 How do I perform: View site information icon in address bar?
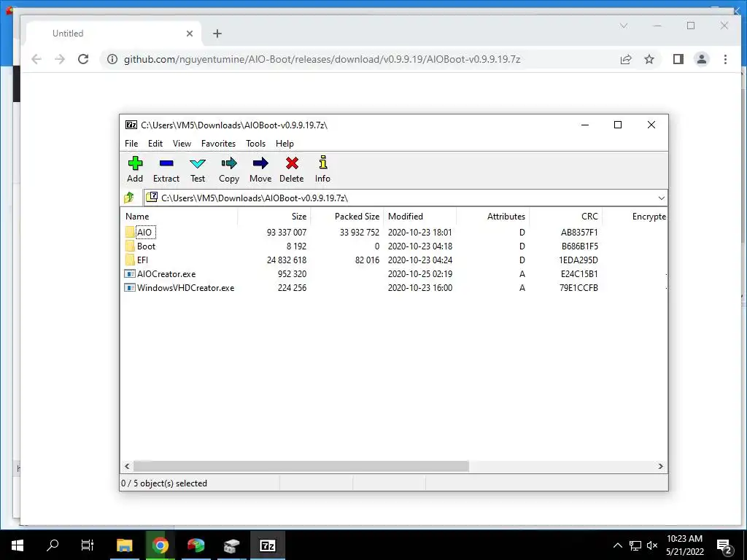(112, 59)
